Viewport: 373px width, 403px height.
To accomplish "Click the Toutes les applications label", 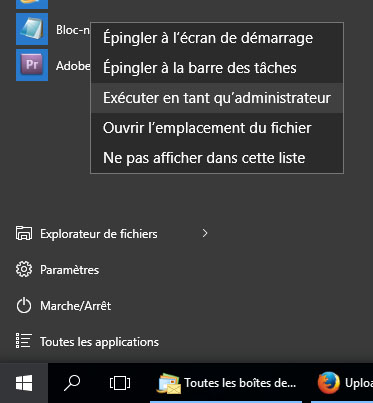I will (99, 342).
